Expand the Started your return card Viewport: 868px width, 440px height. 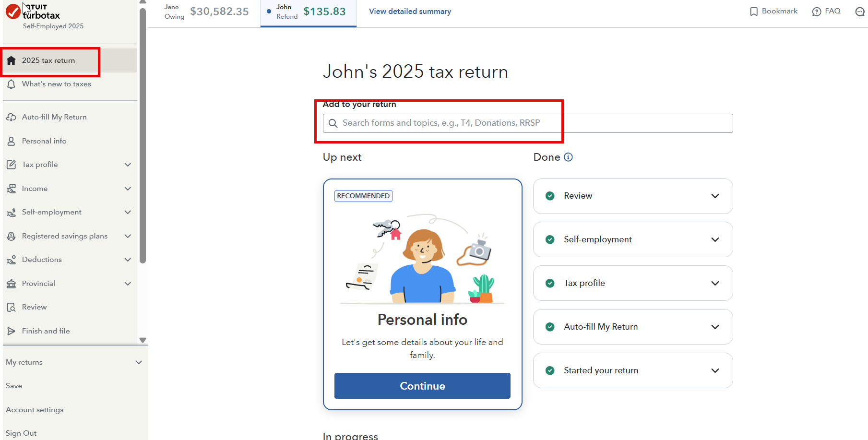[715, 370]
